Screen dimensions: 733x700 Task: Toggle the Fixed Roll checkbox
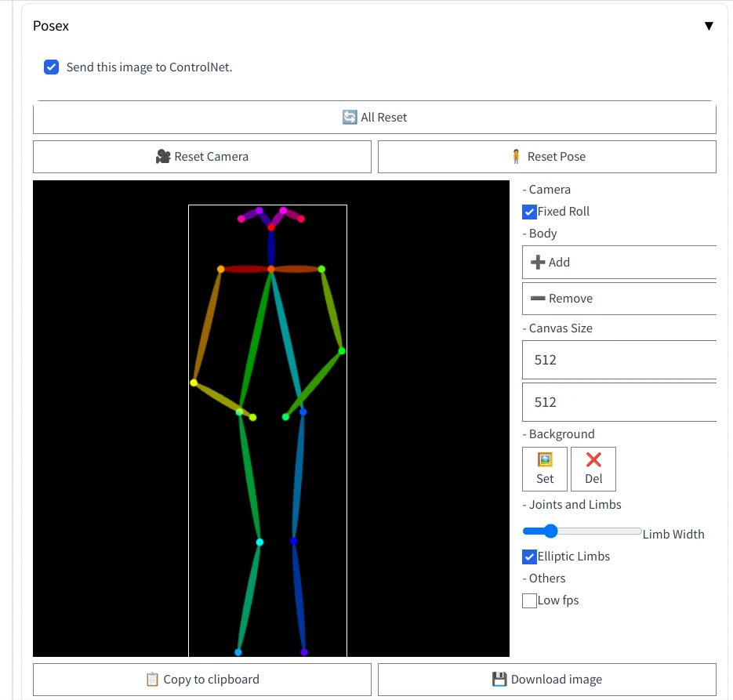pyautogui.click(x=529, y=212)
